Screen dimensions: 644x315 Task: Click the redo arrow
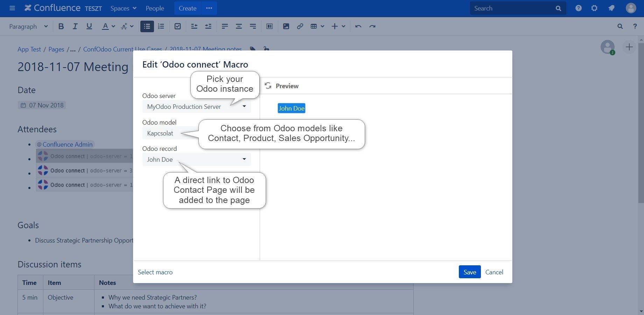pos(372,26)
